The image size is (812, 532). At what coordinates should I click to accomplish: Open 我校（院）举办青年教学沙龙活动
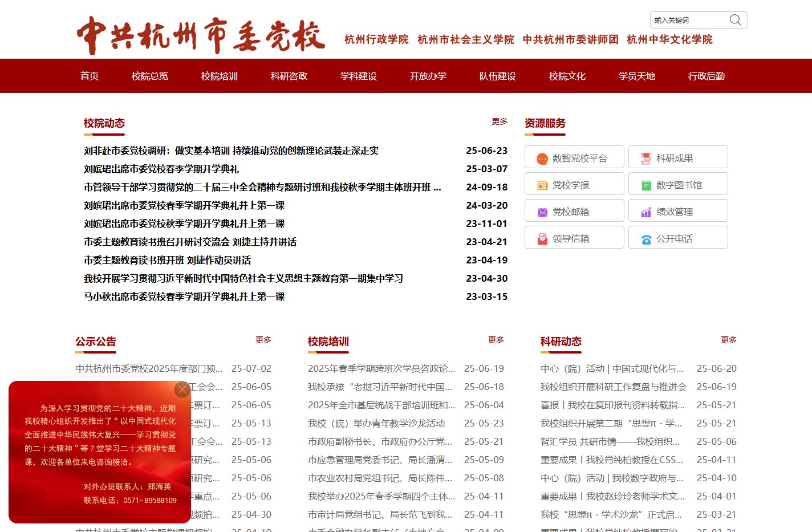pos(376,423)
